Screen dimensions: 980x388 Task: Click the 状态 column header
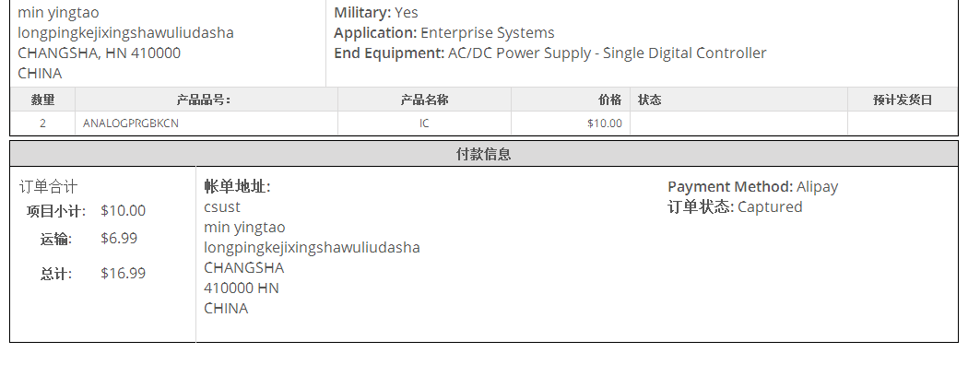click(650, 100)
